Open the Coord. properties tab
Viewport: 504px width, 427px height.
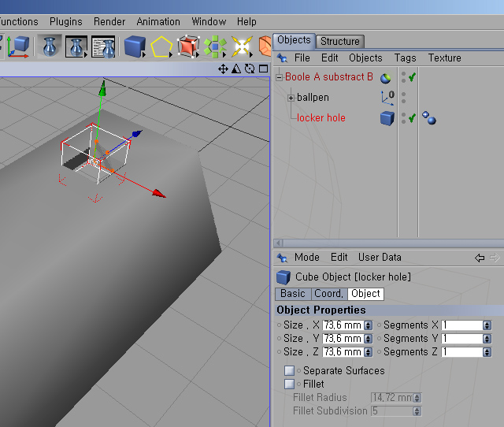click(328, 294)
